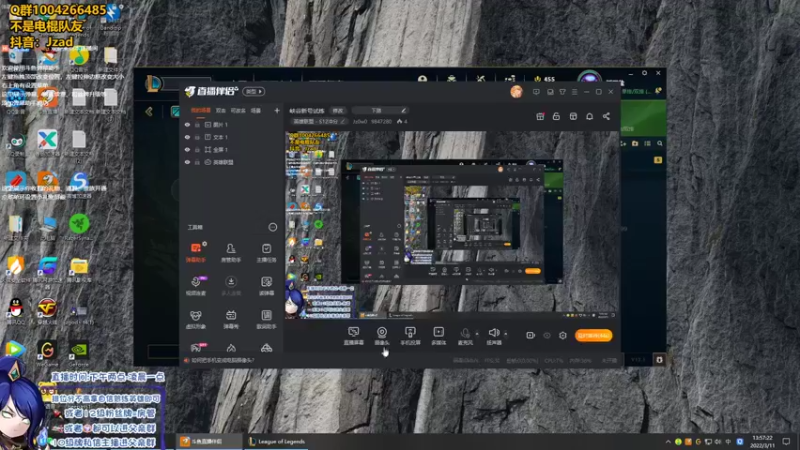This screenshot has width=800, height=450.
Task: Collapse the 工具箱 toolbox panel
Action: 272,227
